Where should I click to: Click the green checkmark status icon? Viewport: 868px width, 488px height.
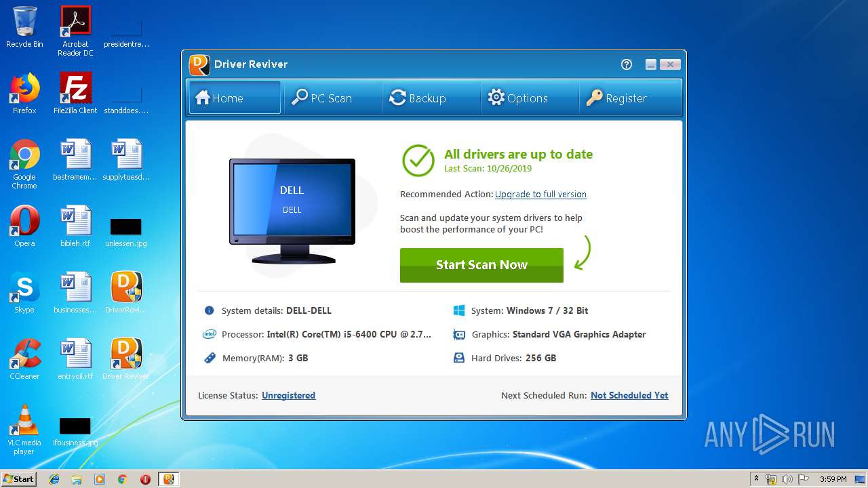pos(418,161)
